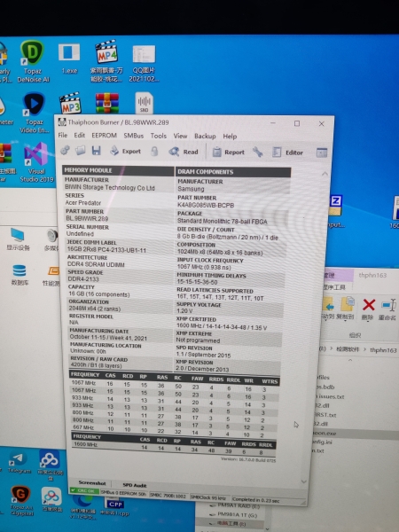Open the Tools menu
Image resolution: width=399 pixels, height=532 pixels.
coord(159,136)
